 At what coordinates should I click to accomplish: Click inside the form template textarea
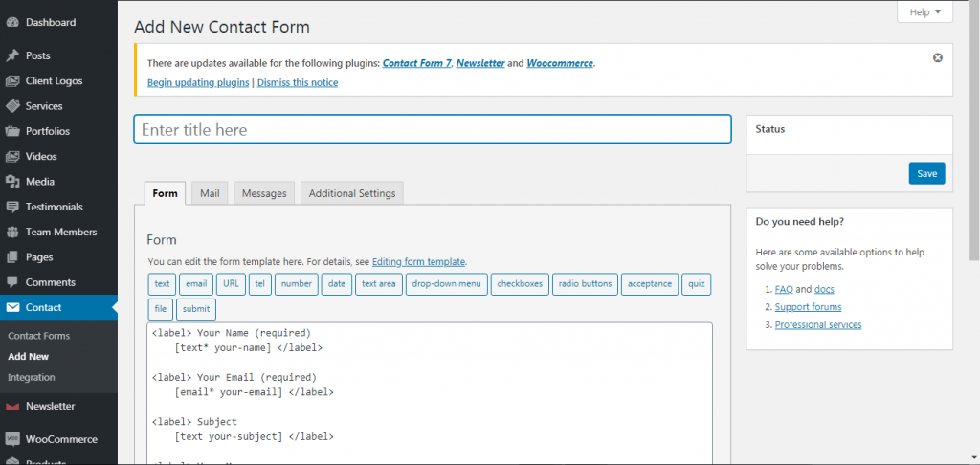coord(430,394)
